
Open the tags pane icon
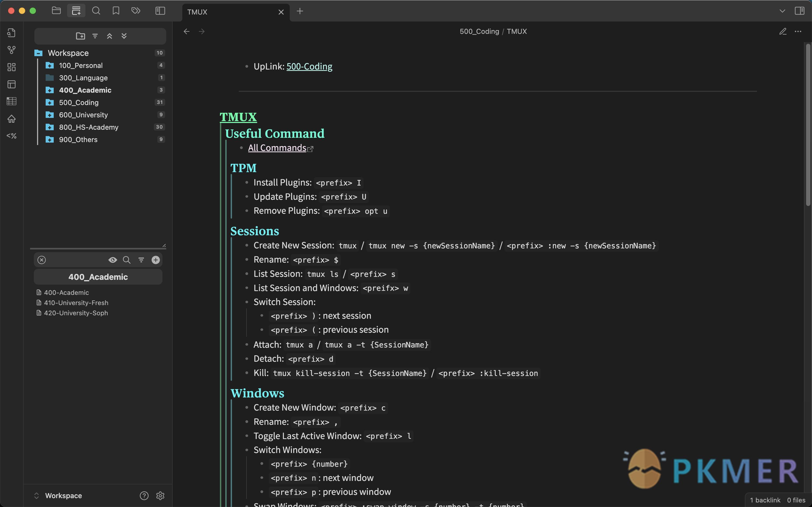pos(136,11)
